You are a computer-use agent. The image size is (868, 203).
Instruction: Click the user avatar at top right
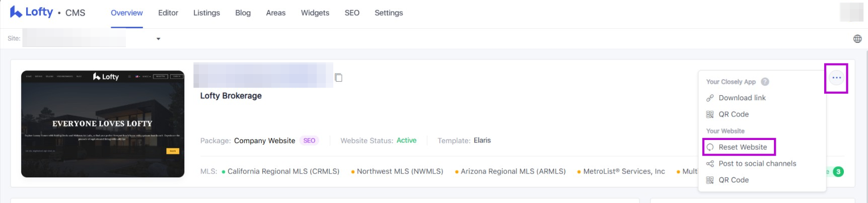tap(851, 12)
